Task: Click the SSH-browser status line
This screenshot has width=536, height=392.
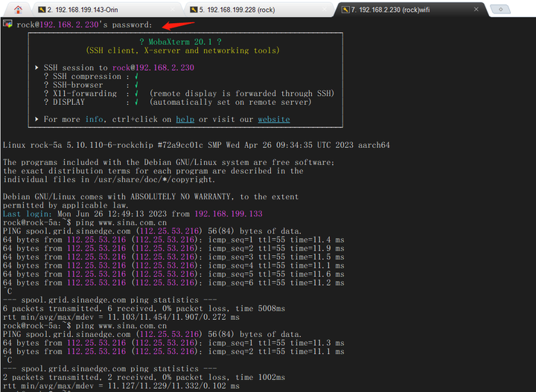Action: click(x=91, y=85)
